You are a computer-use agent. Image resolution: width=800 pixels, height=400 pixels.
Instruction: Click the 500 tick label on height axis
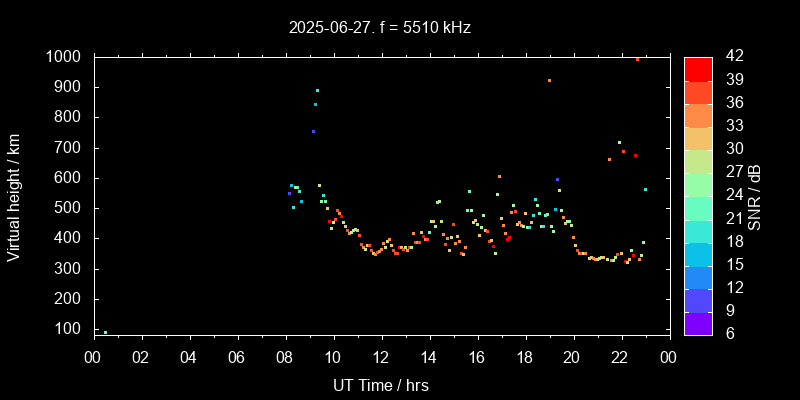pos(68,208)
